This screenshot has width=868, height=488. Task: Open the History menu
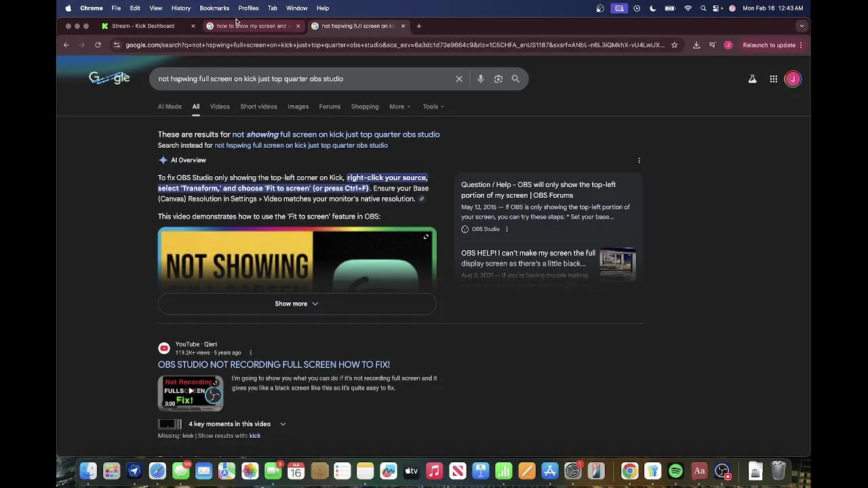click(x=181, y=8)
